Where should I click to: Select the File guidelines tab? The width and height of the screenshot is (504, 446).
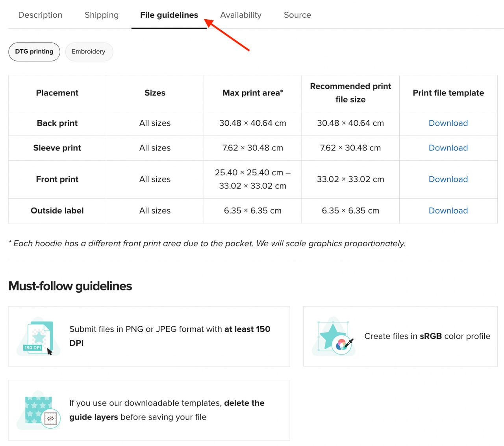click(x=169, y=15)
